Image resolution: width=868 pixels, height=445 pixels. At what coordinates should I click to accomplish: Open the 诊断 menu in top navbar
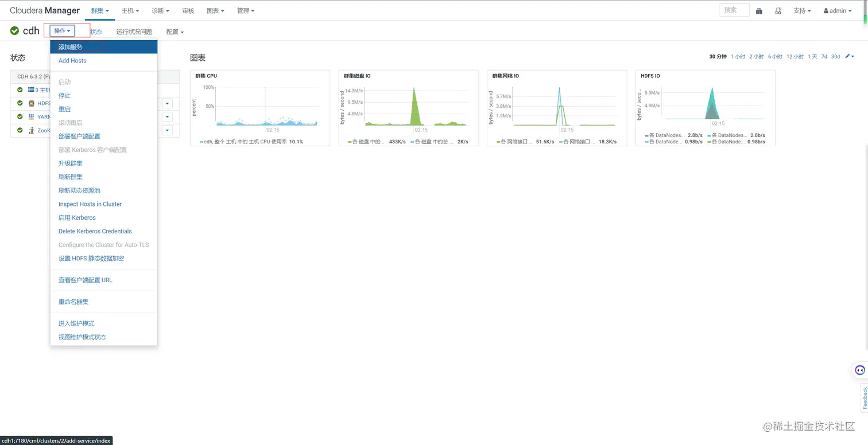pos(160,10)
